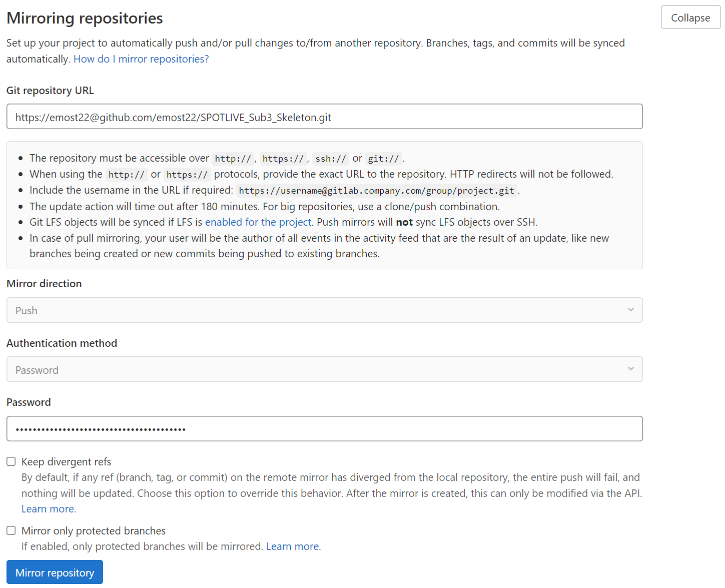Click the 'Authentication method' heading label
The height and width of the screenshot is (588, 725).
click(62, 343)
